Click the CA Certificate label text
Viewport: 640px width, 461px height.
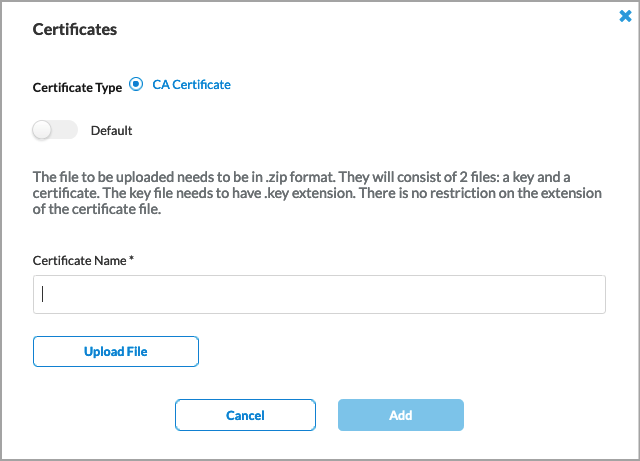coord(191,85)
